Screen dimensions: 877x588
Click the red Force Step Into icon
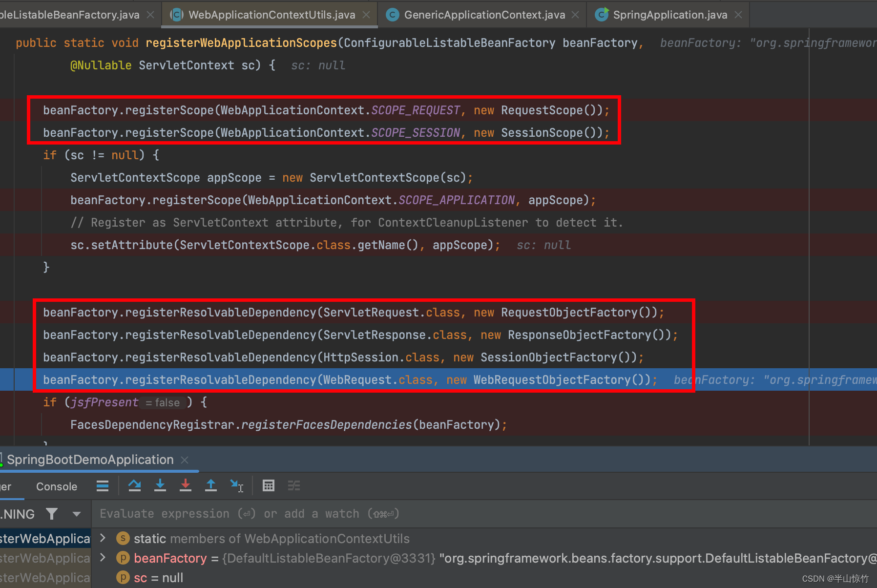point(186,485)
